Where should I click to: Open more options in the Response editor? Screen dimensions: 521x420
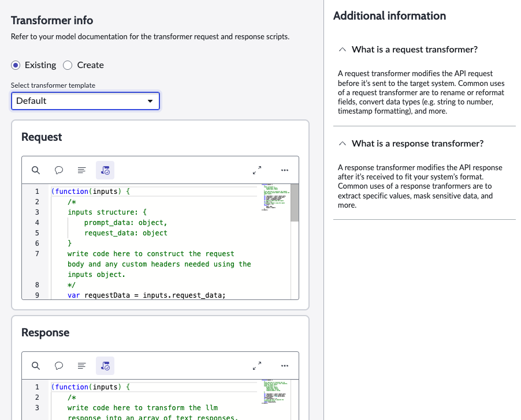click(x=285, y=366)
